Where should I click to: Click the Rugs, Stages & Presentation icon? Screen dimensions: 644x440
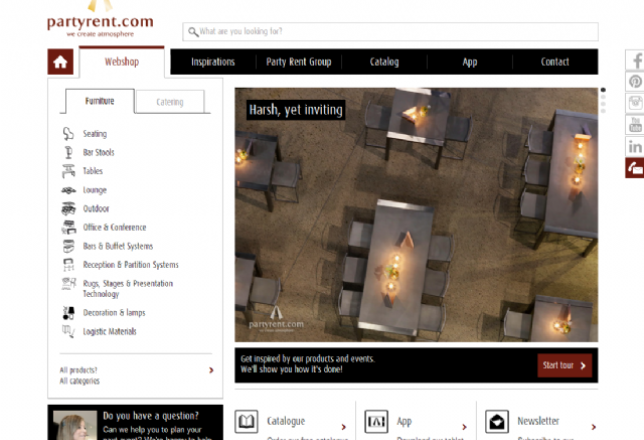tap(69, 283)
